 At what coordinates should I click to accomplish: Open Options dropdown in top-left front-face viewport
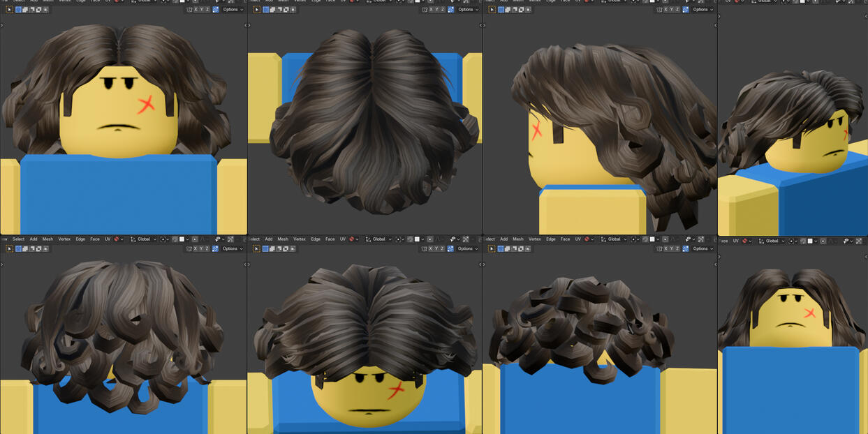233,10
